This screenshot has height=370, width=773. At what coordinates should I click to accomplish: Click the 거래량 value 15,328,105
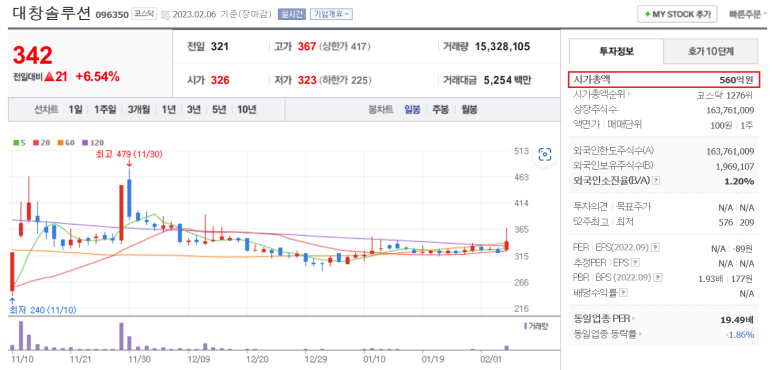503,47
